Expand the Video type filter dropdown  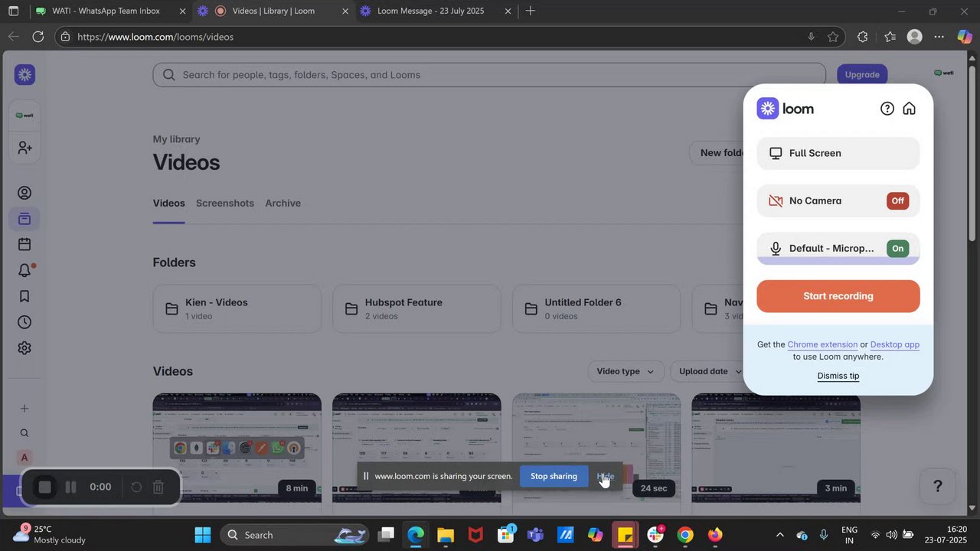(x=626, y=371)
